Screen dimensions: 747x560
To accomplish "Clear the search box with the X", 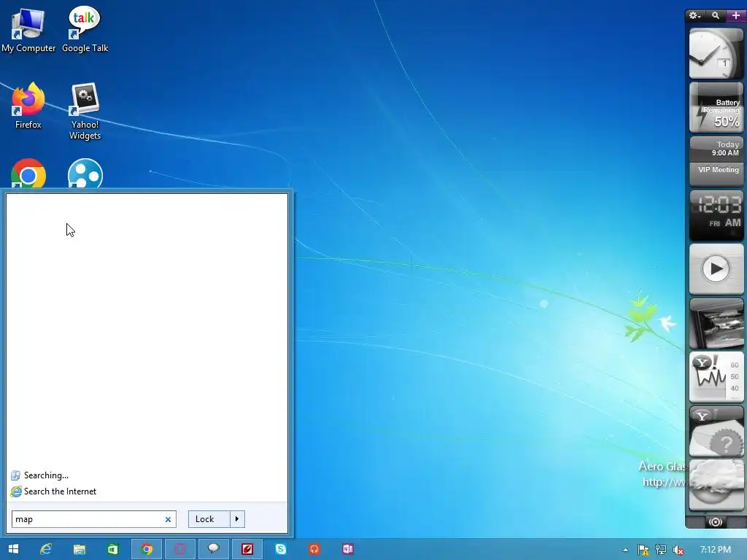I will (168, 519).
